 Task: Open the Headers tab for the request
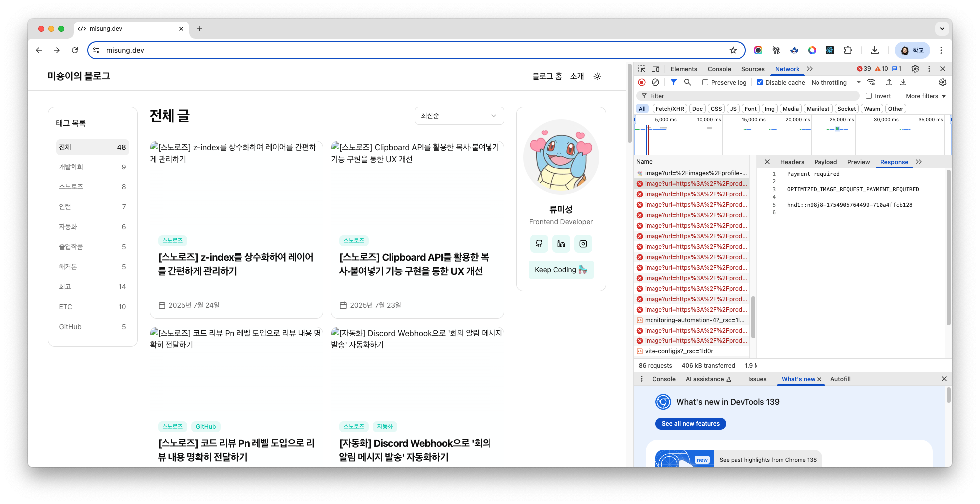click(792, 162)
